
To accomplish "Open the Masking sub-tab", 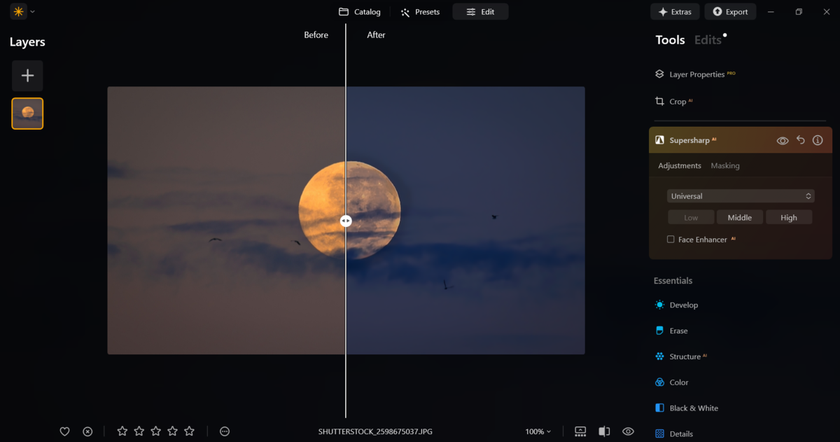I will click(725, 166).
